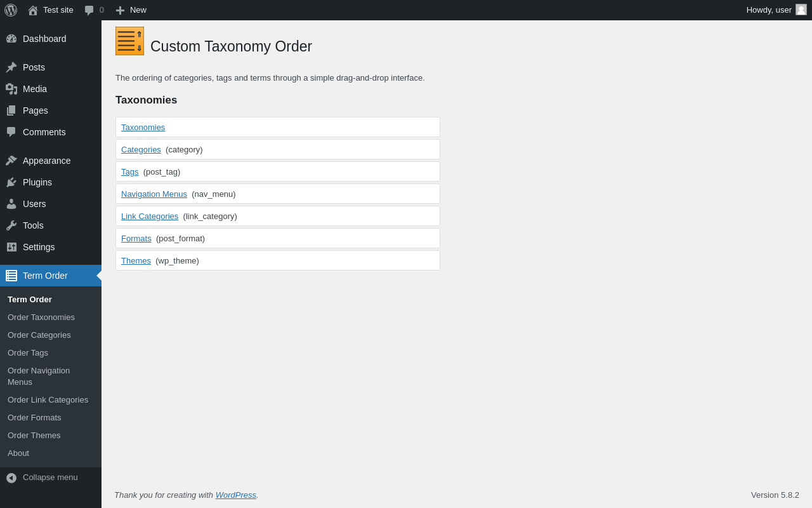Click the Pages icon in sidebar
Screen dimensions: 812x508
11,110
